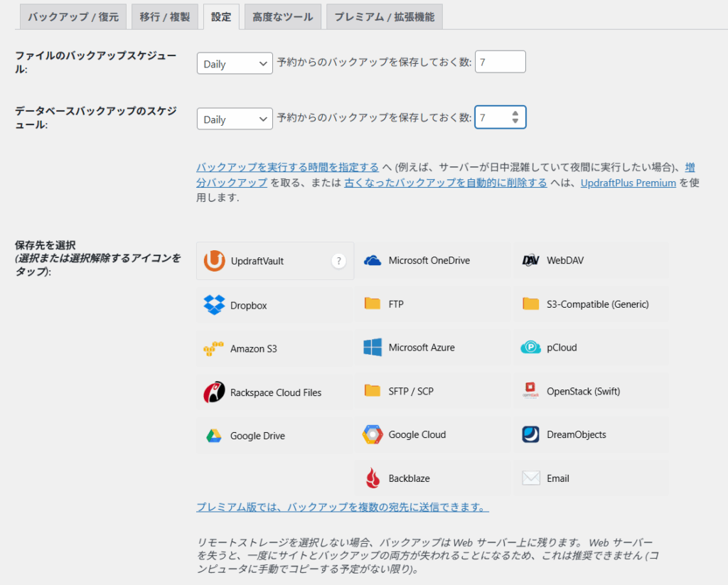Image resolution: width=728 pixels, height=585 pixels.
Task: Open the database backup schedule Daily dropdown
Action: coord(235,119)
